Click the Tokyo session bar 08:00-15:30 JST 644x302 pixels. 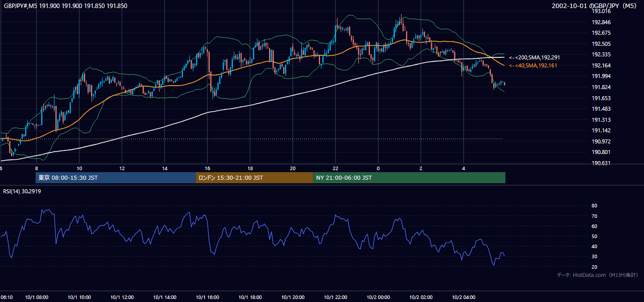[x=115, y=178]
